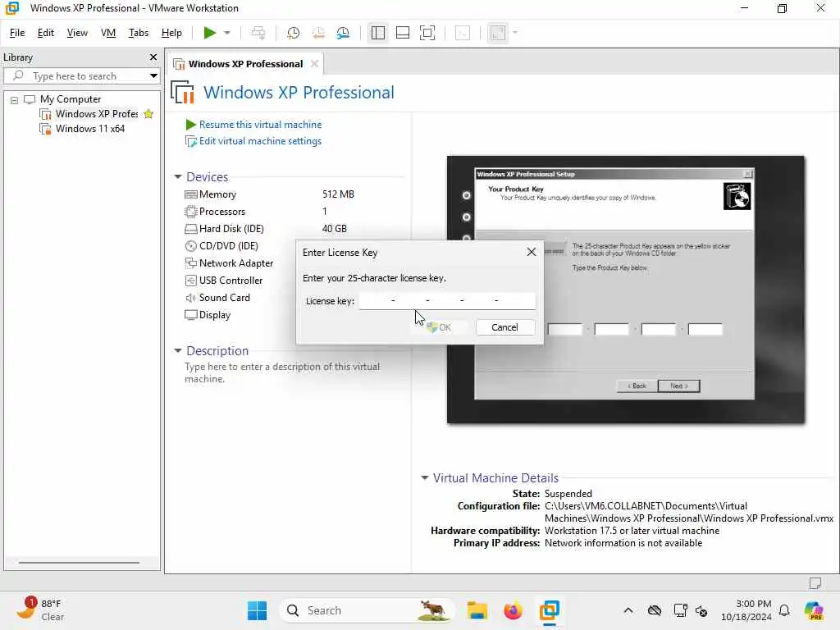Select Windows XP Professional in library tree
Image resolution: width=840 pixels, height=630 pixels.
coord(97,113)
